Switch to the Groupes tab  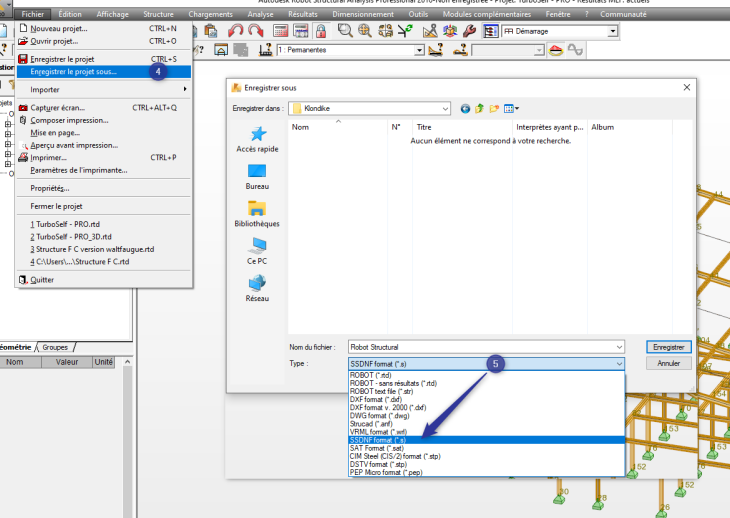coord(55,347)
